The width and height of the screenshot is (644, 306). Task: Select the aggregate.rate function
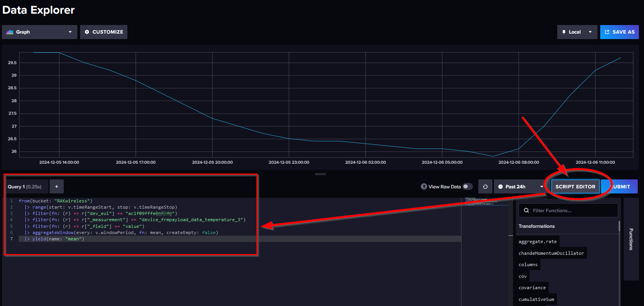click(538, 242)
